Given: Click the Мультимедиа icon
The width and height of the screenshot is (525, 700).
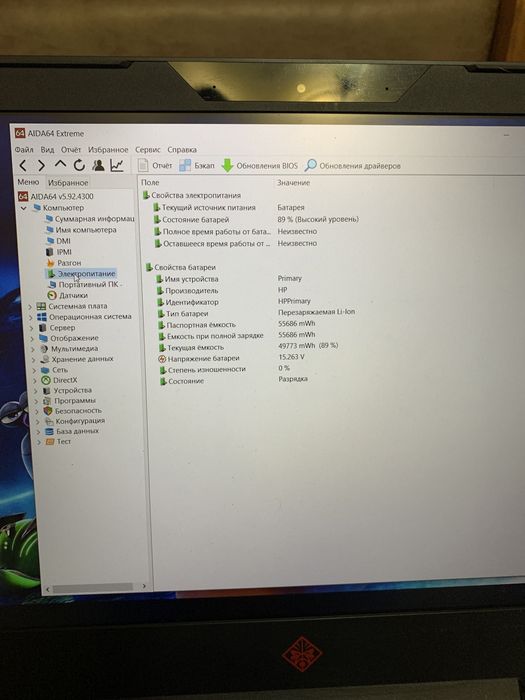Looking at the screenshot, I should [44, 349].
